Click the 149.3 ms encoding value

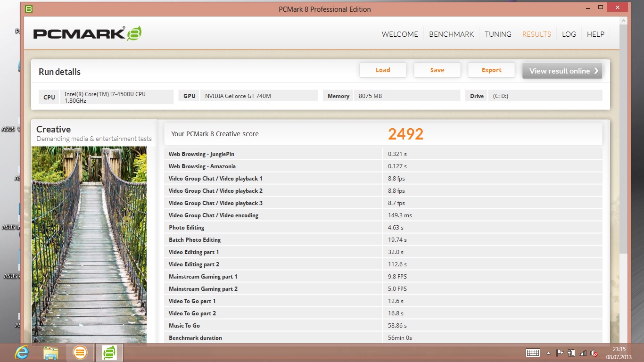click(x=400, y=215)
